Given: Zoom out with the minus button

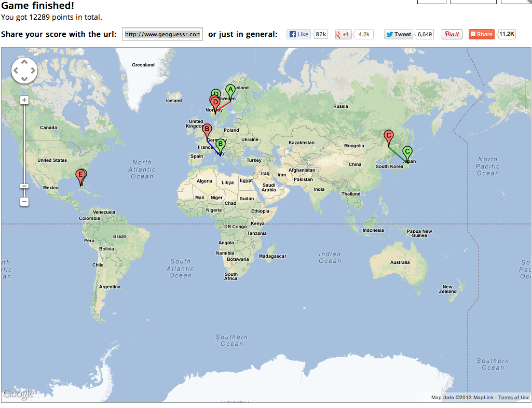Looking at the screenshot, I should pyautogui.click(x=24, y=202).
